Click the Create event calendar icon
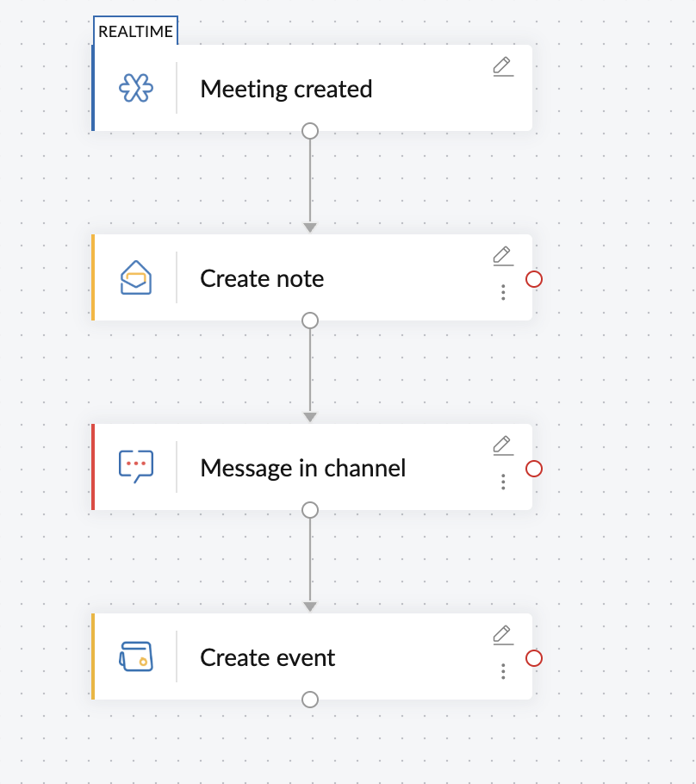This screenshot has width=696, height=784. [x=136, y=656]
